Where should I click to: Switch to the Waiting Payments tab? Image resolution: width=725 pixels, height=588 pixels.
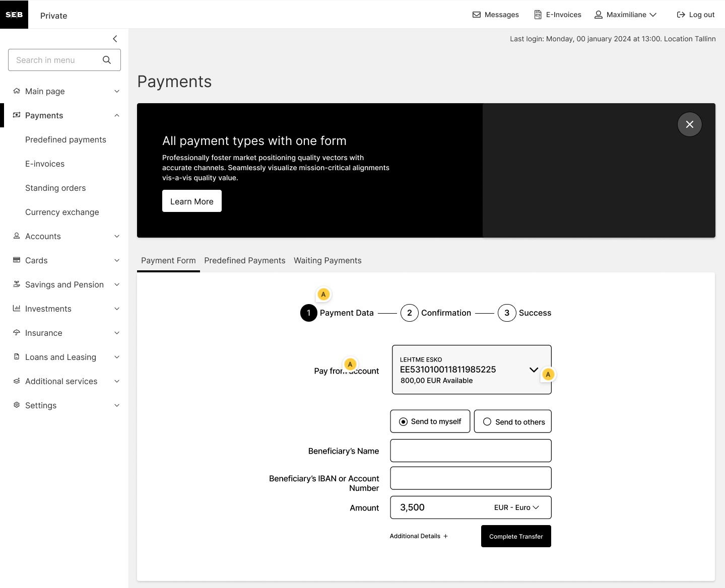tap(327, 260)
